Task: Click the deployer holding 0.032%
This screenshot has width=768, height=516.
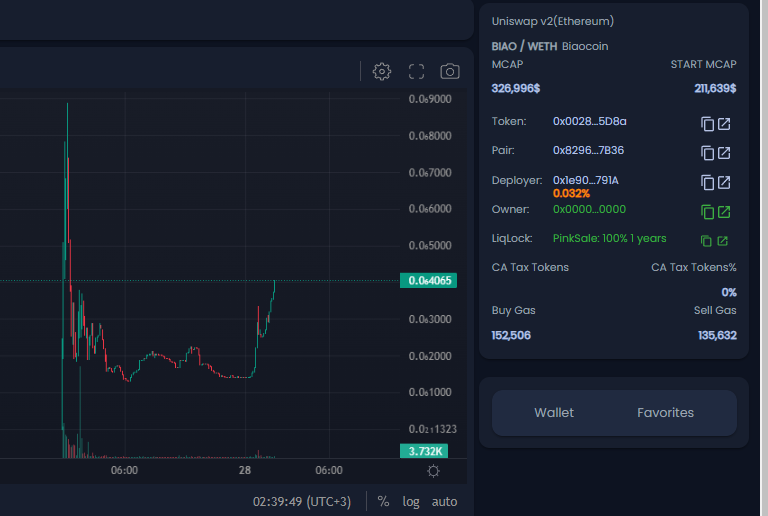Action: pyautogui.click(x=571, y=193)
